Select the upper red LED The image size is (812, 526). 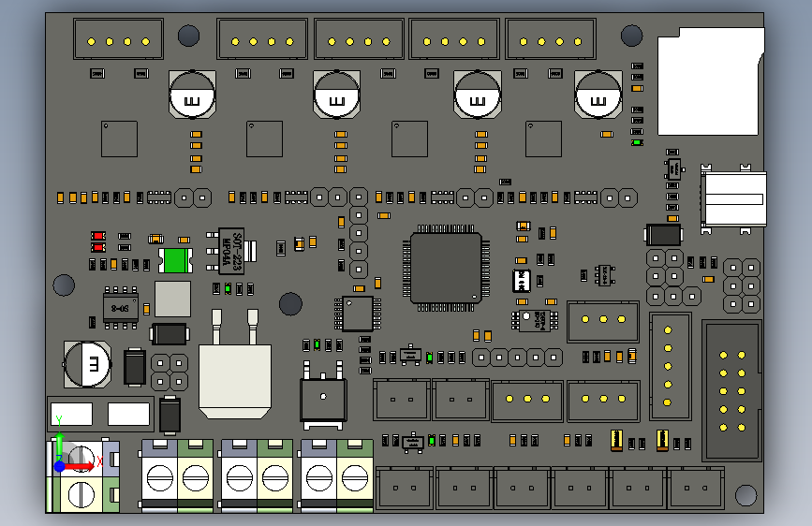pyautogui.click(x=98, y=236)
